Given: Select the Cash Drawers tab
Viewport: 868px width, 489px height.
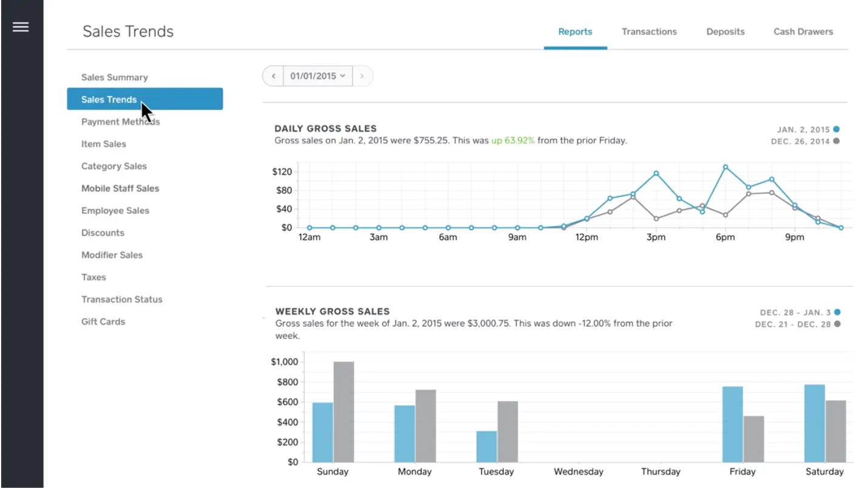Looking at the screenshot, I should (803, 32).
